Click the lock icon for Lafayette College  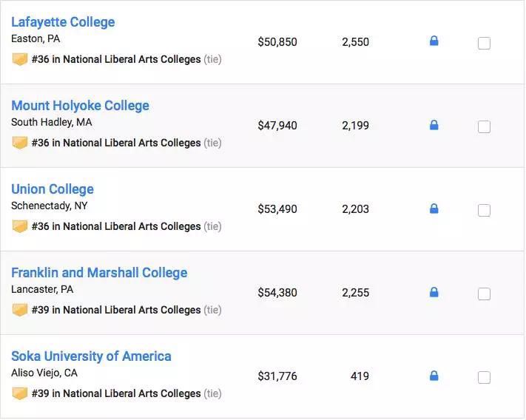(x=434, y=41)
